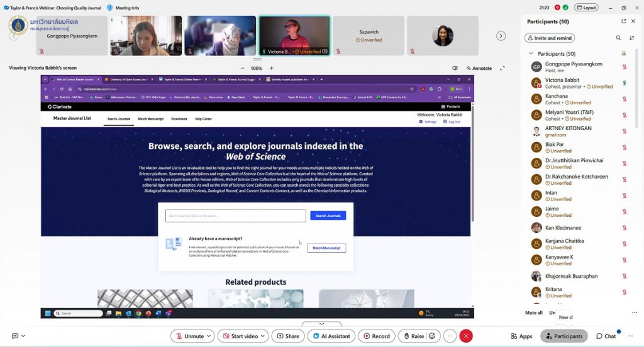Search participants with the magnifier icon
This screenshot has height=347, width=644.
tap(618, 38)
